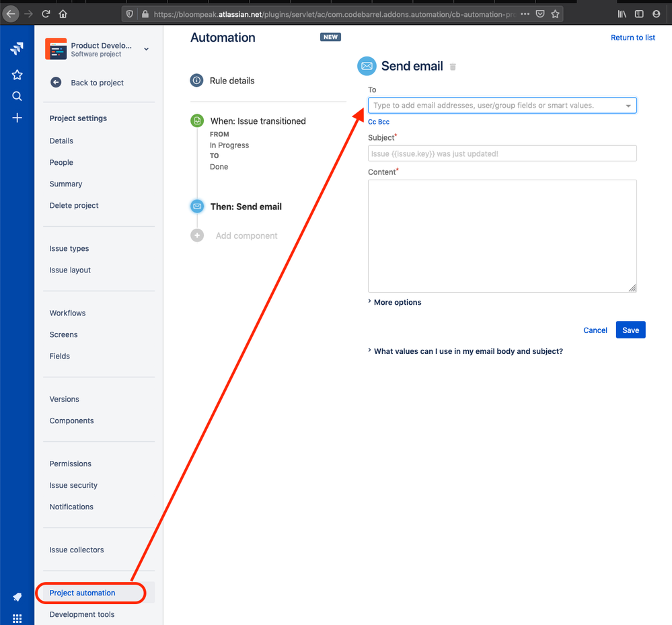This screenshot has width=672, height=625.
Task: Open the Firefox account icon
Action: coord(656,14)
